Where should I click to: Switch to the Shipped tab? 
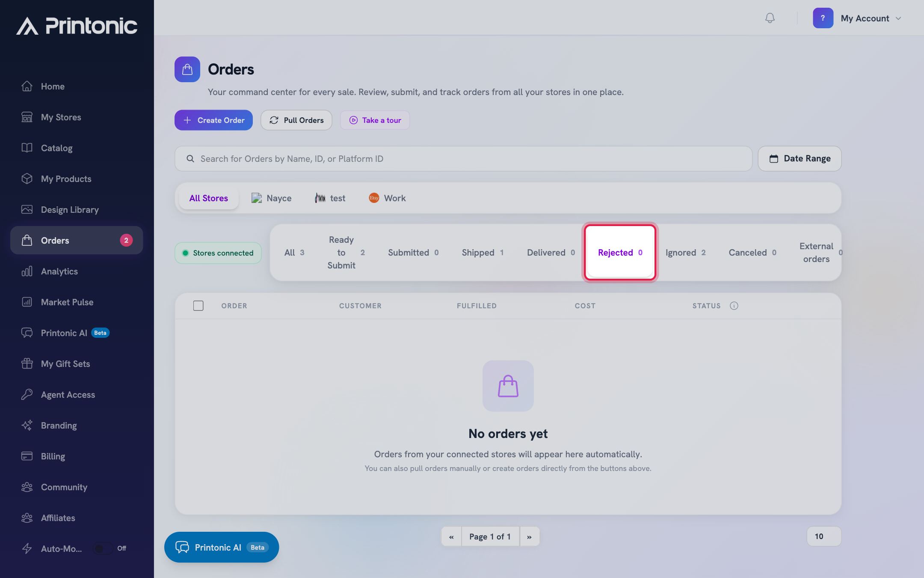pyautogui.click(x=483, y=253)
